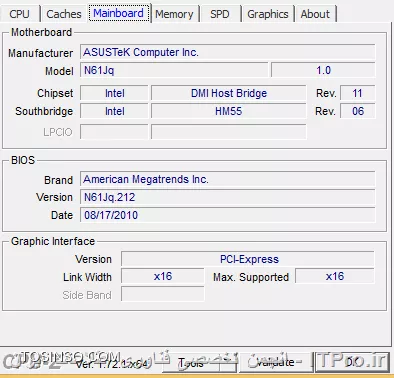Viewport: 394px width, 378px height.
Task: Open the Caches tab
Action: [64, 14]
